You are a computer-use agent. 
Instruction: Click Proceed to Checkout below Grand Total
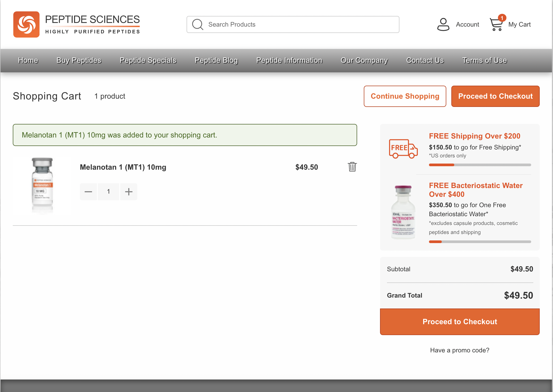tap(460, 322)
